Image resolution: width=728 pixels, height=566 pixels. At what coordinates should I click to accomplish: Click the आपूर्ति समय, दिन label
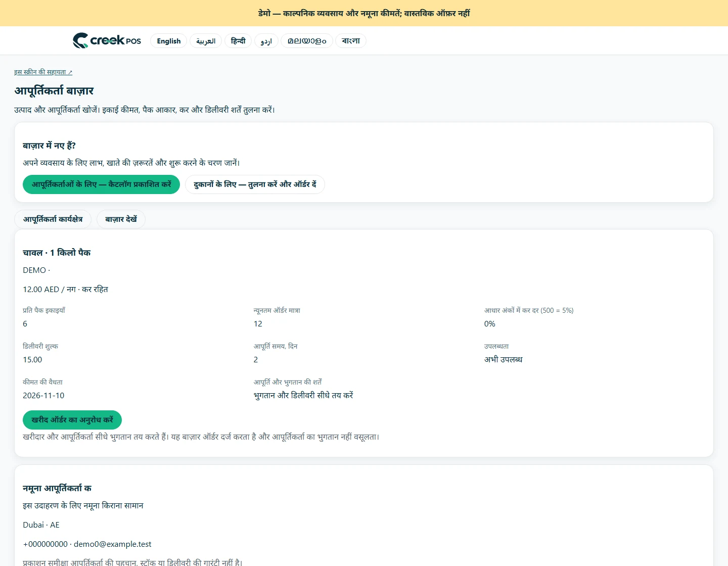(276, 346)
